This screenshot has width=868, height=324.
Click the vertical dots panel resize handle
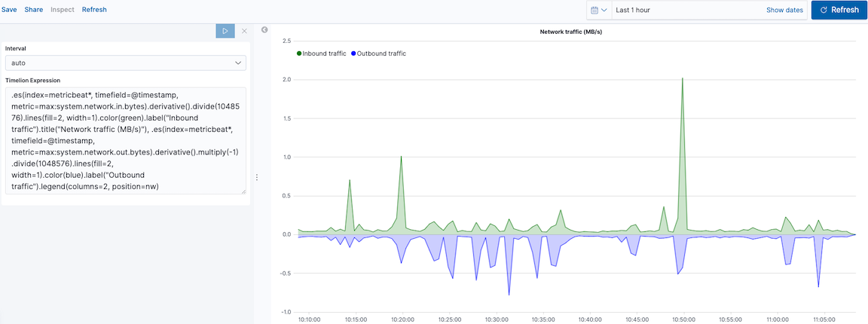257,178
